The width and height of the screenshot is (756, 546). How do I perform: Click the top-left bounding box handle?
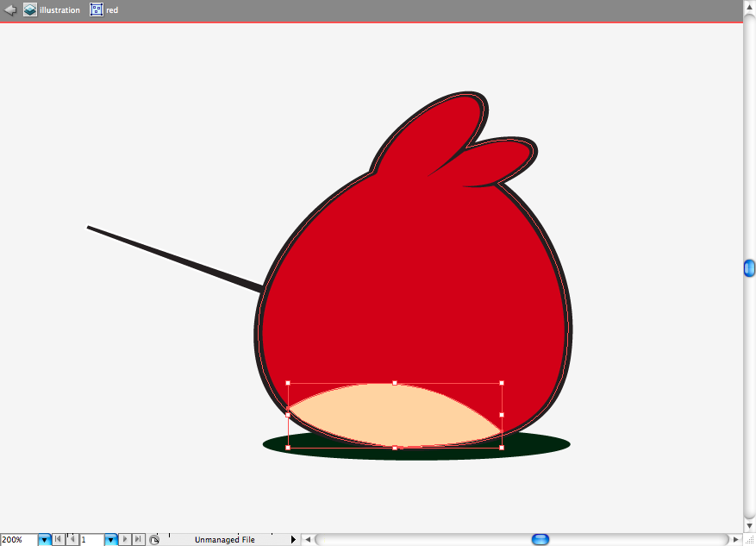[288, 383]
